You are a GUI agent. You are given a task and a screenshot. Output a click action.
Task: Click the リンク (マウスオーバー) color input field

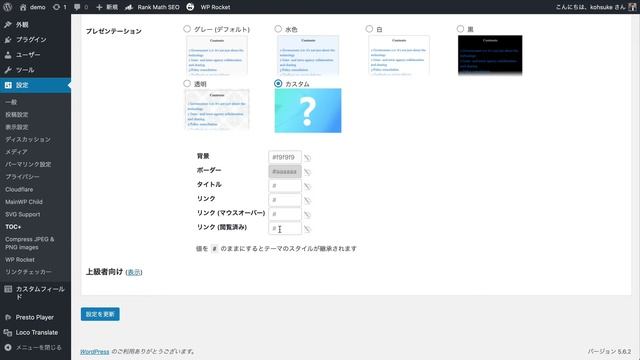pos(285,214)
